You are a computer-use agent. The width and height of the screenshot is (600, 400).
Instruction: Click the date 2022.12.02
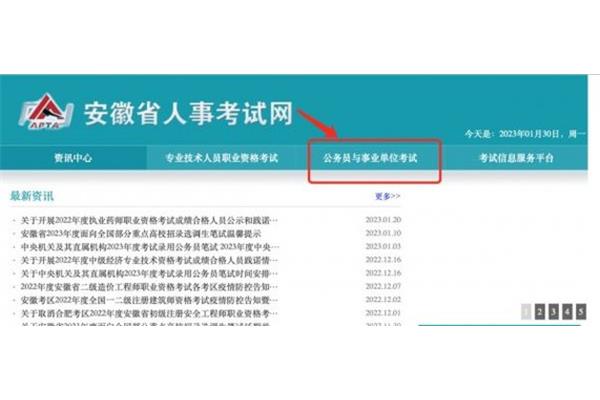pos(383,299)
